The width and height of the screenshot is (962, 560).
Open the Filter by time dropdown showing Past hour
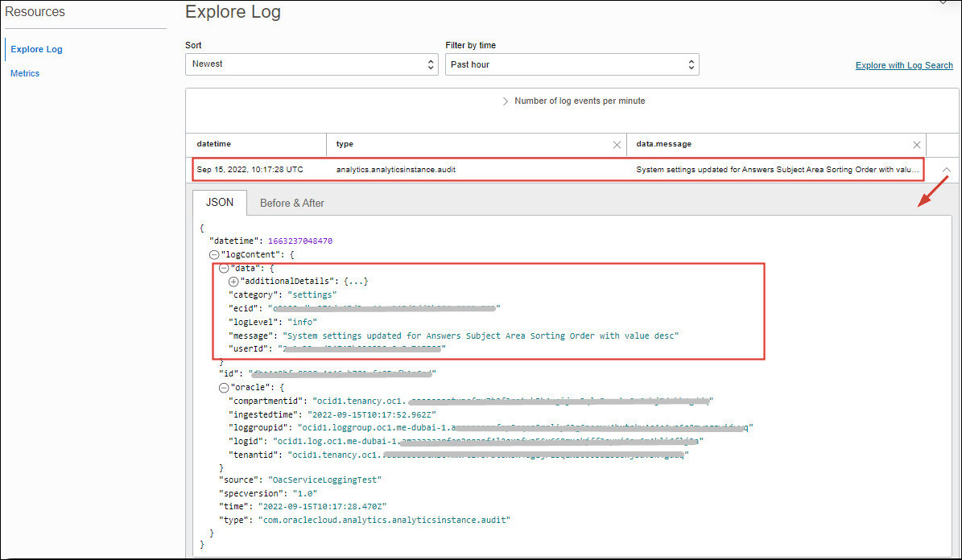(x=572, y=64)
